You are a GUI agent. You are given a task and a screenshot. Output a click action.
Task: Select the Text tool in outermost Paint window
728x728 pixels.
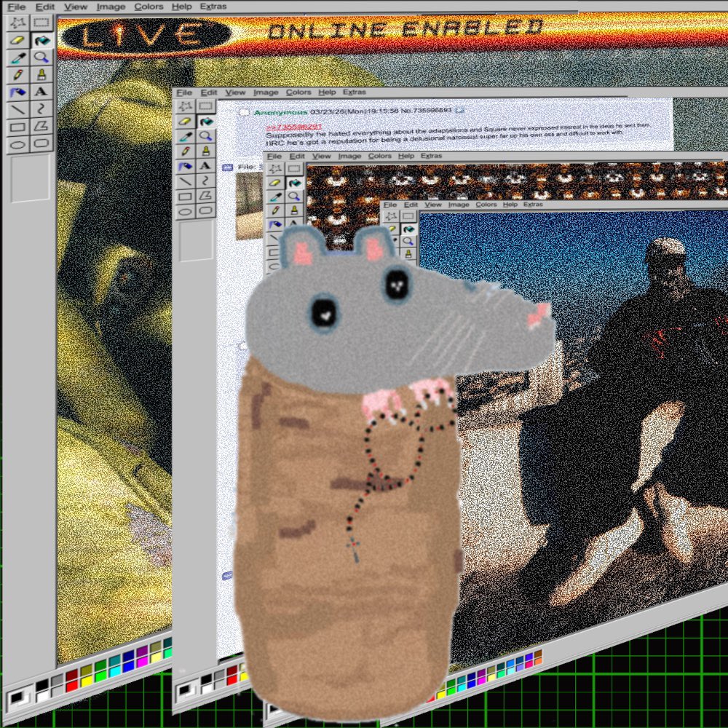[x=41, y=92]
